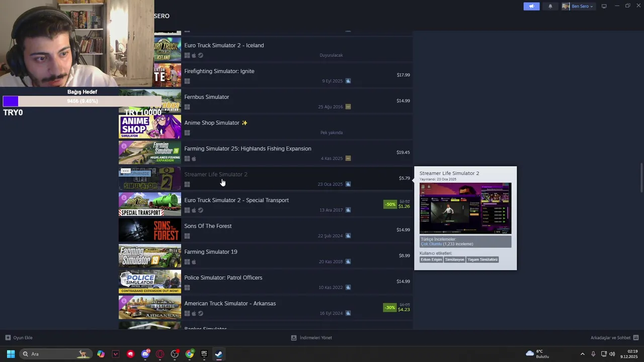Open Fernbus Simulator title
644x362 pixels.
pos(206,97)
